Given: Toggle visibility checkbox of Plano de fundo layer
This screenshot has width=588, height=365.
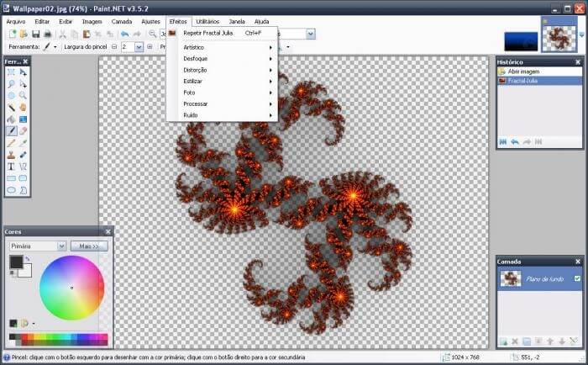Looking at the screenshot, I should 577,278.
